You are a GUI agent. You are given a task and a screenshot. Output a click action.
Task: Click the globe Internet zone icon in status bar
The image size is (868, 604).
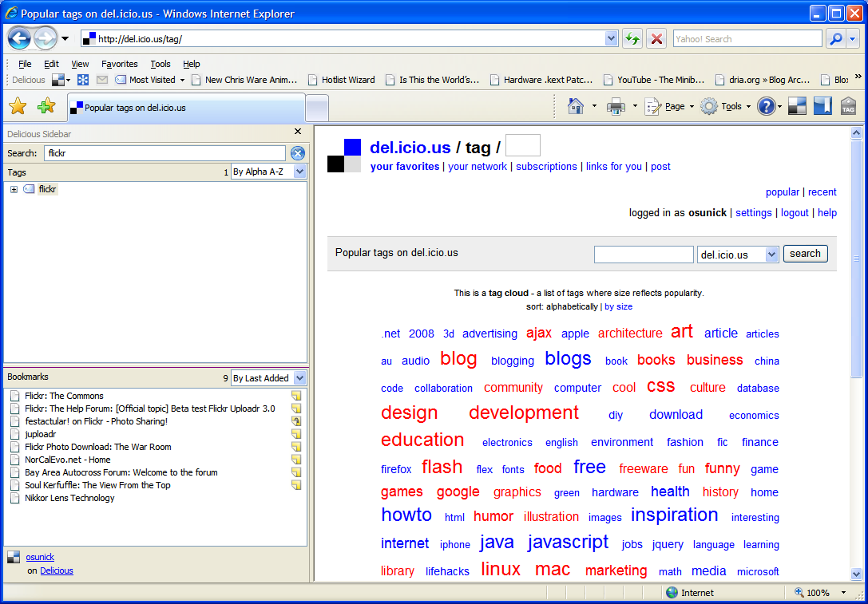[x=672, y=593]
